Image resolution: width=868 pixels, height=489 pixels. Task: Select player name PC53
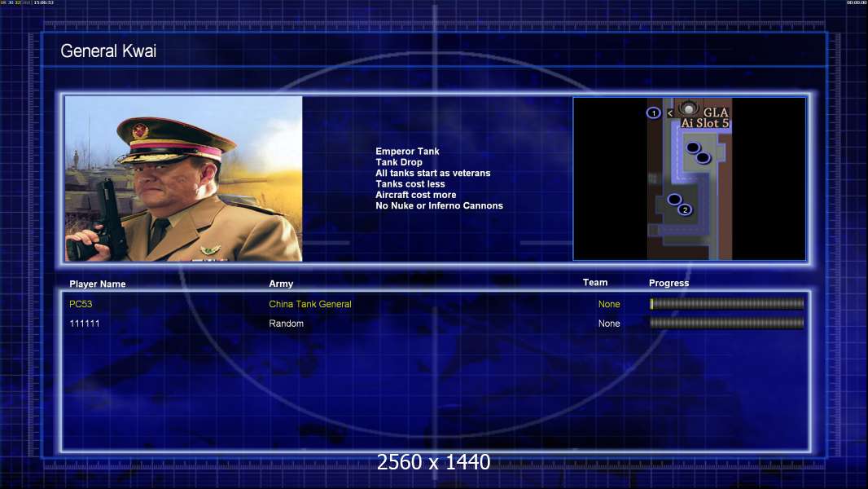[x=81, y=304]
